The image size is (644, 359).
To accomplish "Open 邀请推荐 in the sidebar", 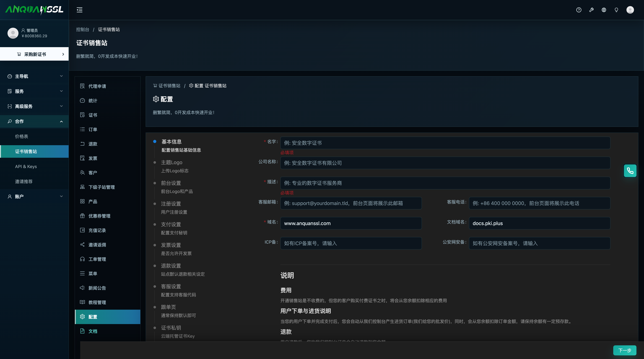I will [x=34, y=182].
